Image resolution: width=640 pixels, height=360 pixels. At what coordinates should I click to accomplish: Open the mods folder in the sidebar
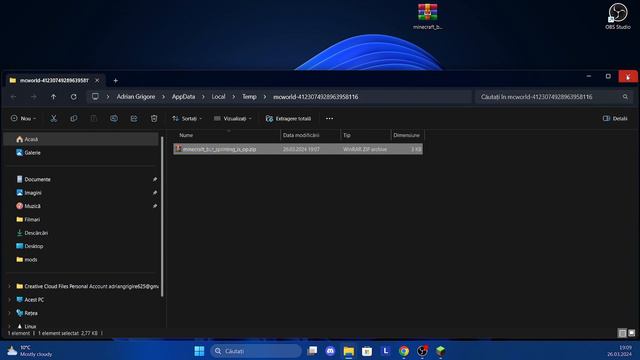tap(81, 260)
